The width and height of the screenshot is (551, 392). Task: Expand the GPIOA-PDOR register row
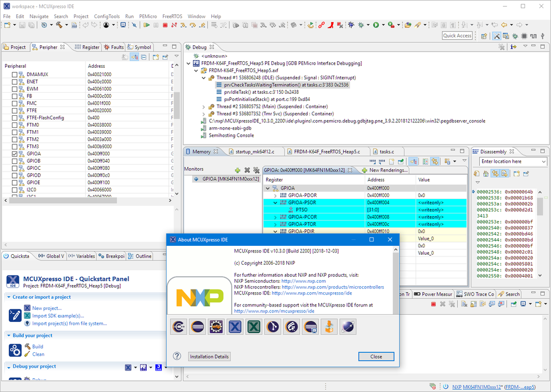(276, 195)
